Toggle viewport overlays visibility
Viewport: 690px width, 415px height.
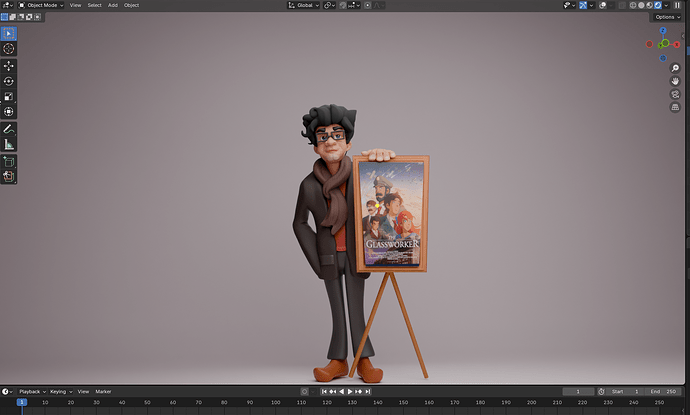pos(603,5)
